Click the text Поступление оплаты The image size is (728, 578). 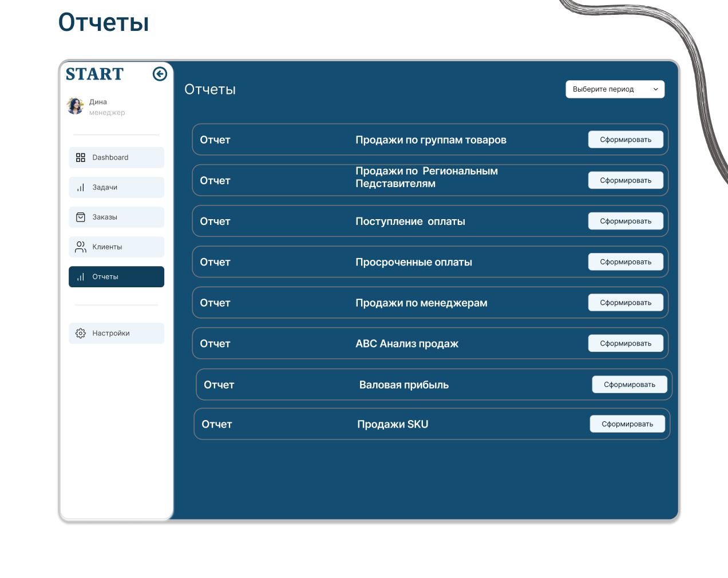pos(410,221)
